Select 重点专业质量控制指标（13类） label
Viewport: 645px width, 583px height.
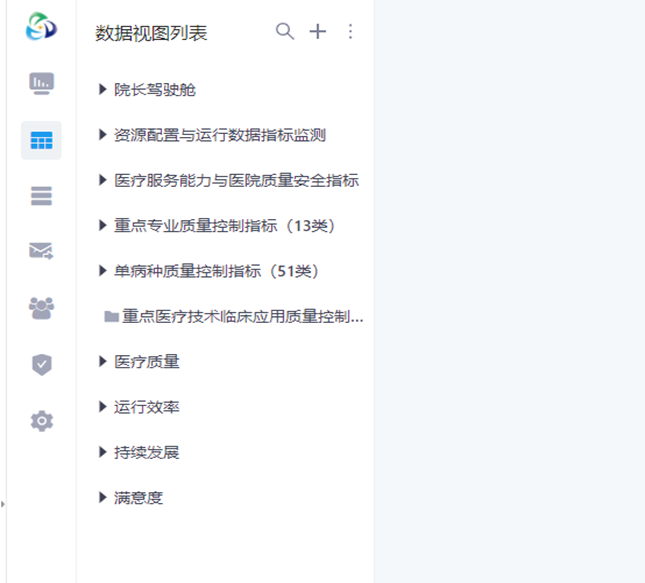pyautogui.click(x=225, y=225)
